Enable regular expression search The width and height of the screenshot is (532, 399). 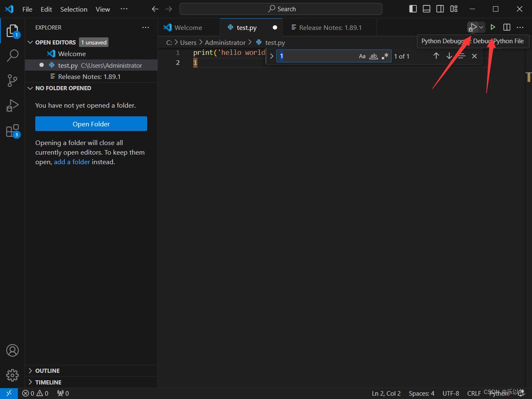[384, 56]
